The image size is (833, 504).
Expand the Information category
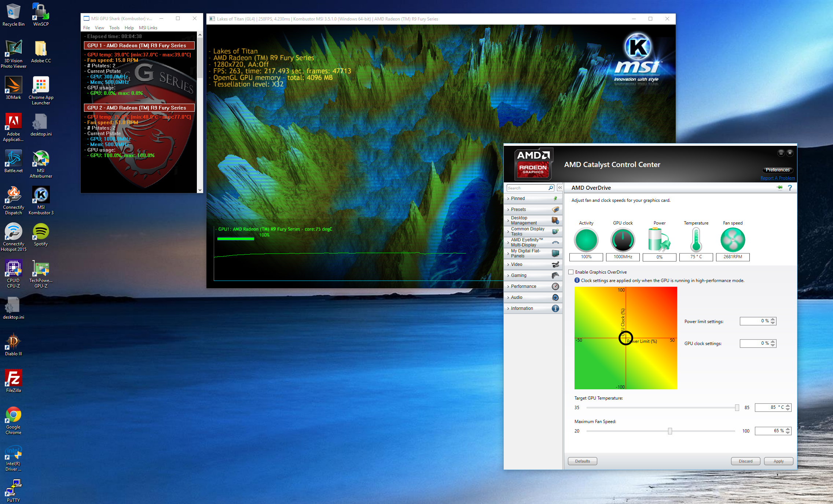[x=522, y=308]
